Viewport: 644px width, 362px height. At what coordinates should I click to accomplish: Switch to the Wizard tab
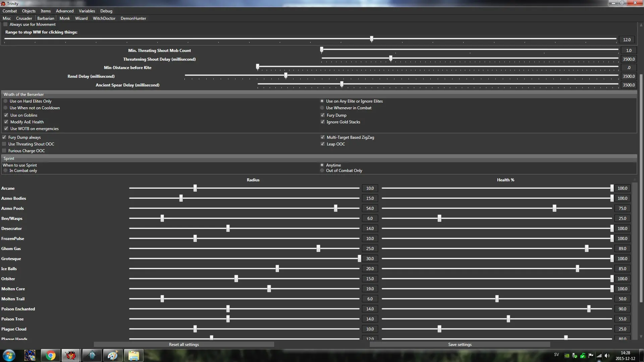point(81,18)
